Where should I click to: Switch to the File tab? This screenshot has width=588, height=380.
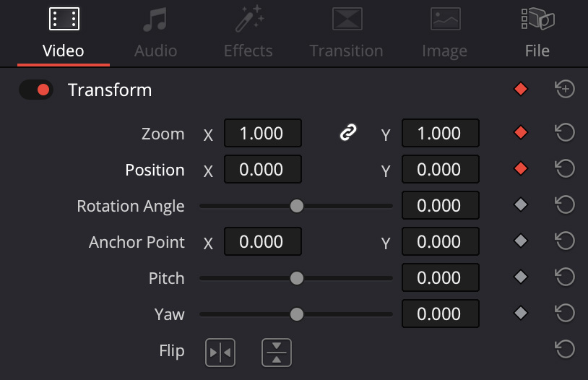coord(537,33)
